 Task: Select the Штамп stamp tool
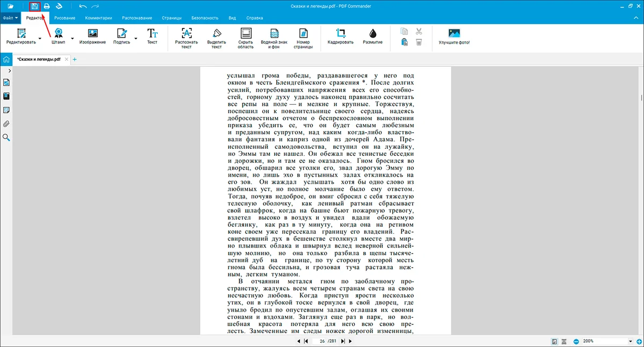(x=58, y=37)
